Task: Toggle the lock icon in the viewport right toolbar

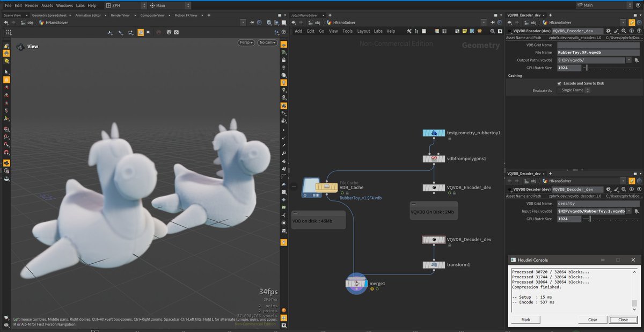Action: [x=283, y=60]
